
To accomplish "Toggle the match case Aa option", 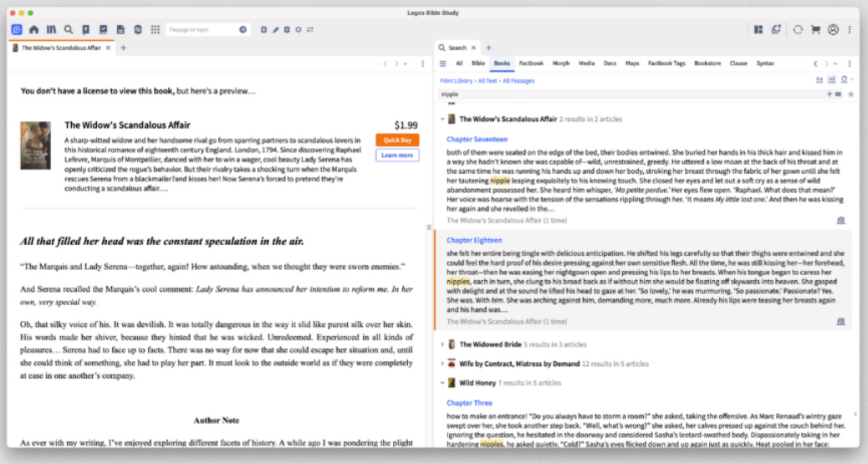I will [819, 79].
